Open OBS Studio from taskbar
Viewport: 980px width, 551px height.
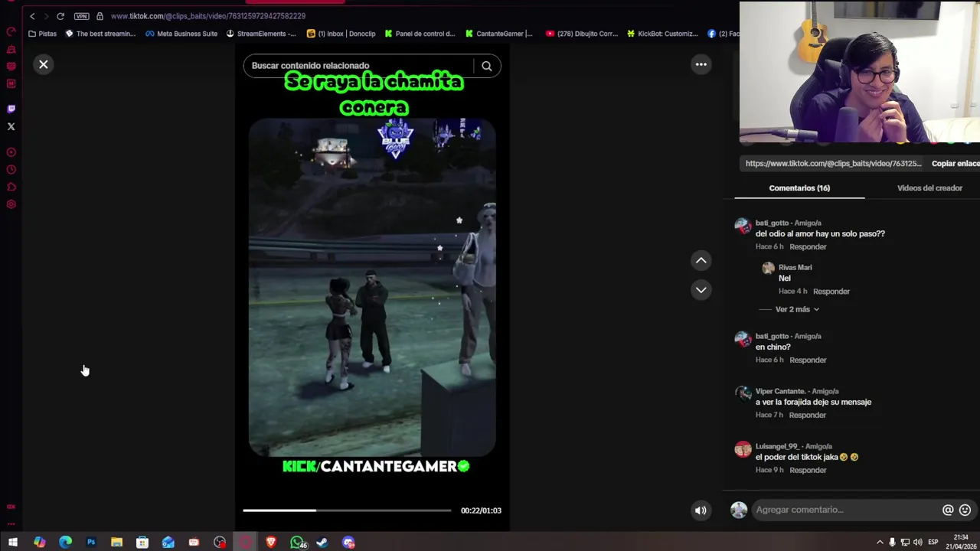click(x=220, y=543)
